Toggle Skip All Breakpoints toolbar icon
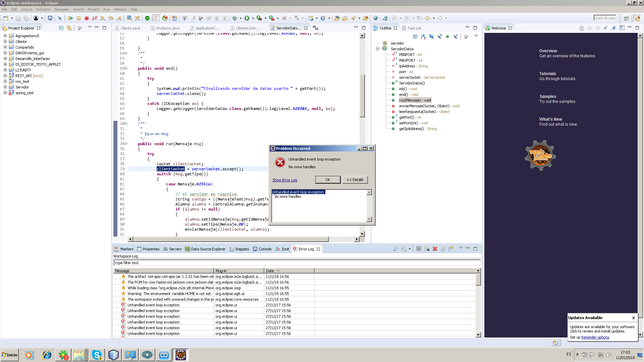 tap(60, 18)
